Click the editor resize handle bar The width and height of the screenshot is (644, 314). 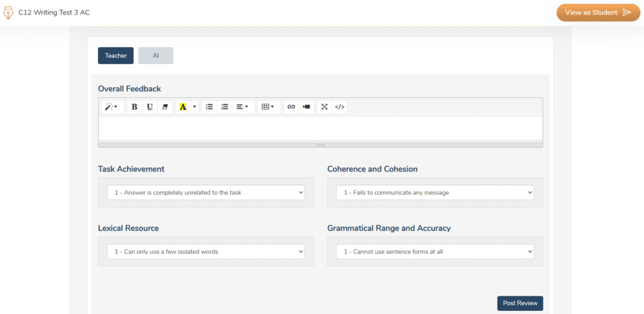pos(320,145)
